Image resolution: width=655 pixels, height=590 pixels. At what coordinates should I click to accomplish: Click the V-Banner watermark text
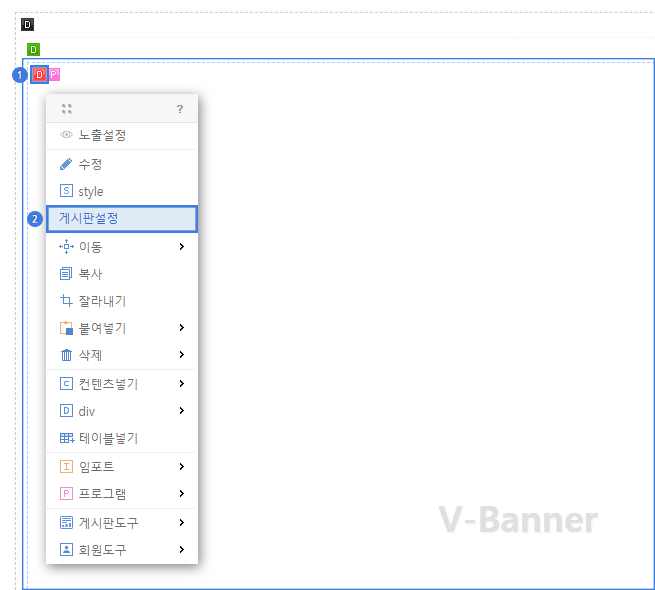pyautogui.click(x=518, y=520)
